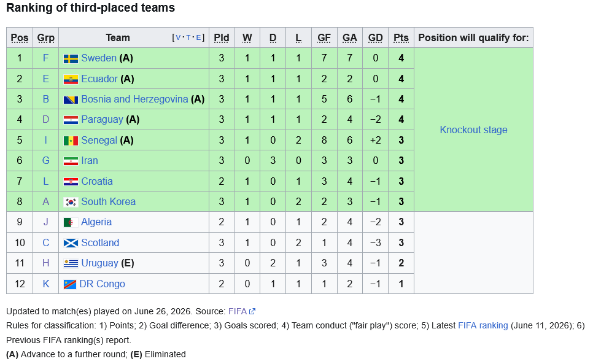
Task: Open the FIFA source link
Action: 238,311
